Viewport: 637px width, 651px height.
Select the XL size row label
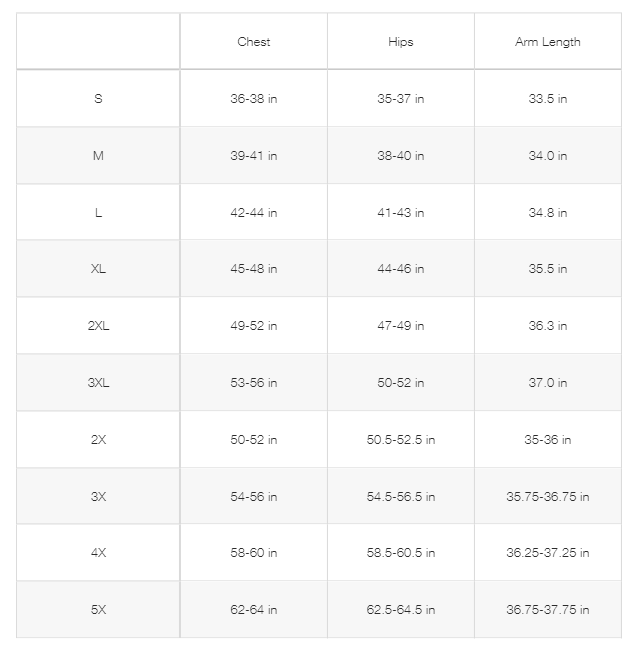click(x=98, y=269)
